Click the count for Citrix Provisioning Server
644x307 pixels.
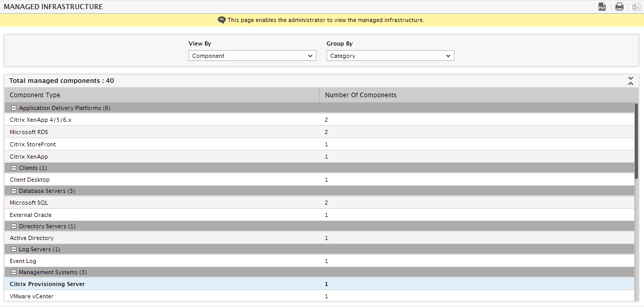[327, 284]
